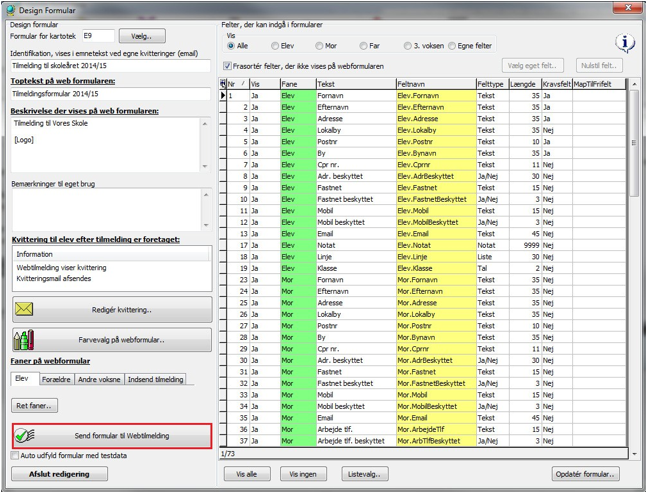Viewport: 649px width, 495px height.
Task: Click the Fane column header
Action: click(x=298, y=84)
